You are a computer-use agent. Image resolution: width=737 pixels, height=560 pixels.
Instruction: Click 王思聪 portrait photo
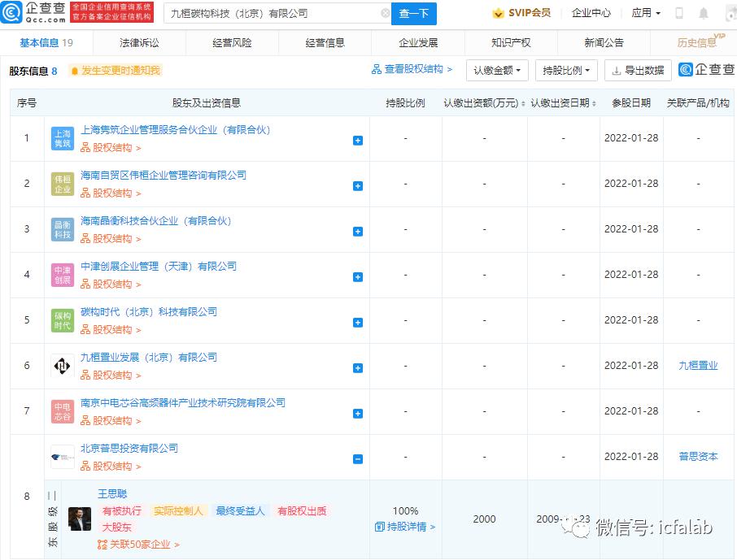[80, 519]
